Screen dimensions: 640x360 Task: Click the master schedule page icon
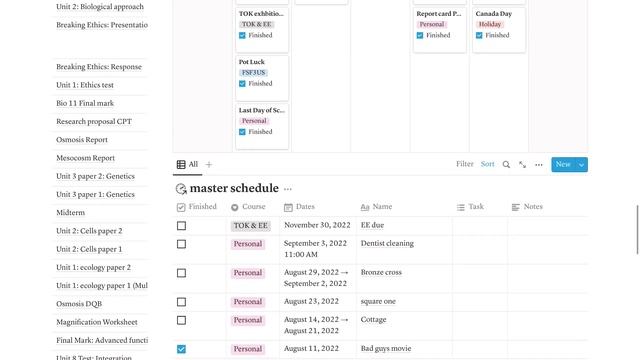[x=181, y=189]
